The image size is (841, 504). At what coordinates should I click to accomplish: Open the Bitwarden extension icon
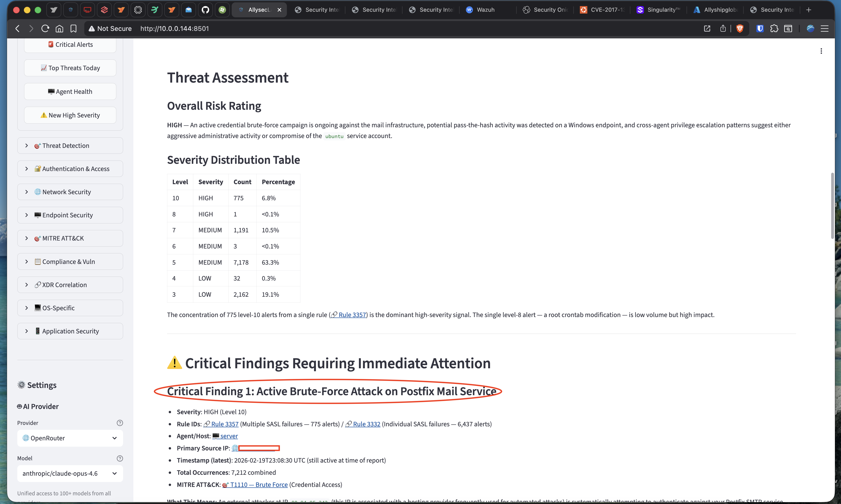(760, 29)
